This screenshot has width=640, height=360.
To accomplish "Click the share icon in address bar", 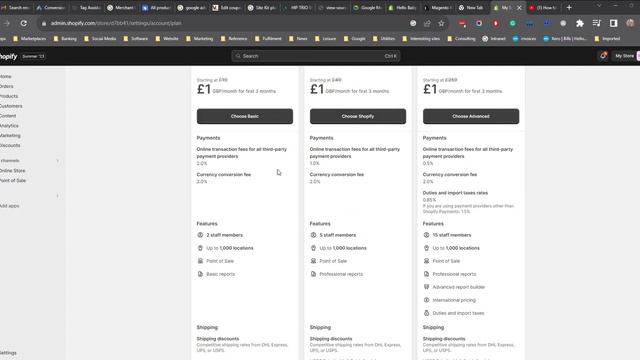I will tap(427, 23).
